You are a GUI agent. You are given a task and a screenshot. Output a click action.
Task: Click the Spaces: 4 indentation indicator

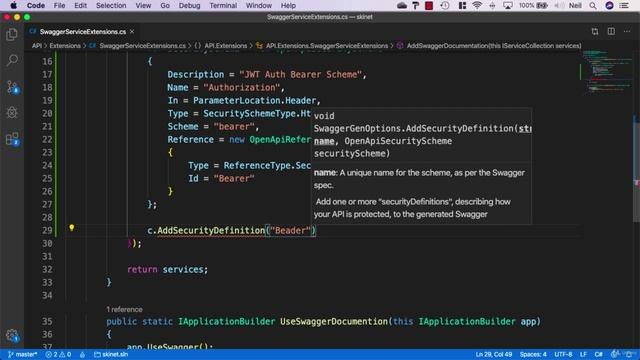533,354
